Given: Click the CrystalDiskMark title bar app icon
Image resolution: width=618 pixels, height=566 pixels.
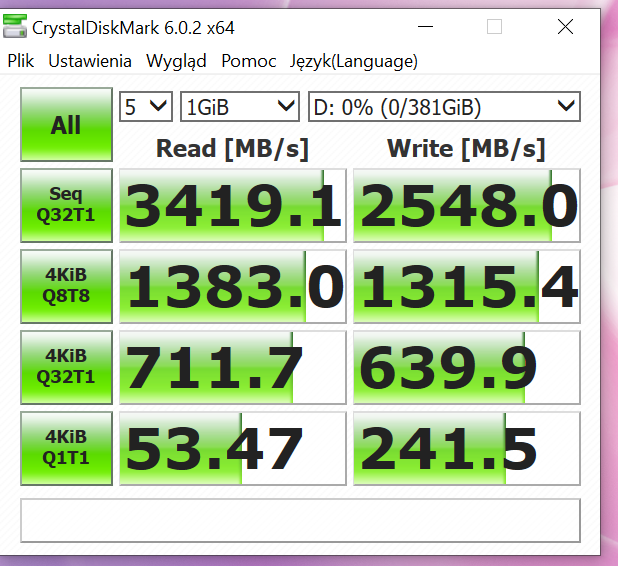Looking at the screenshot, I should coord(15,28).
